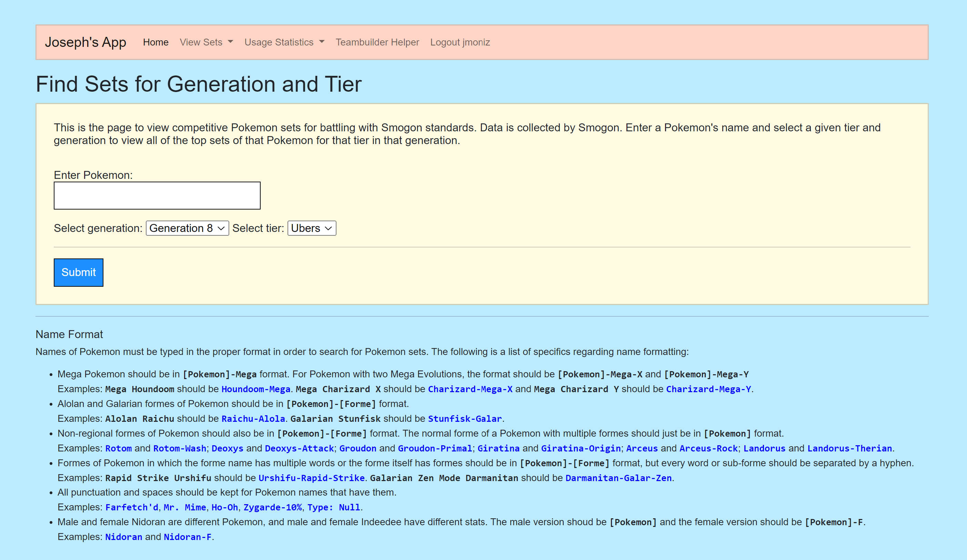The height and width of the screenshot is (560, 967).
Task: Click the Rotom-Wash example link
Action: click(x=180, y=448)
